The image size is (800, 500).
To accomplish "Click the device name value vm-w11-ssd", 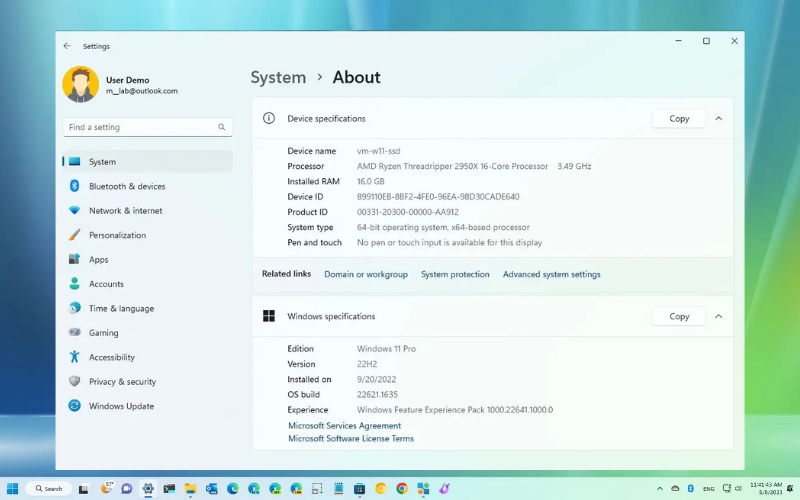I will 379,151.
